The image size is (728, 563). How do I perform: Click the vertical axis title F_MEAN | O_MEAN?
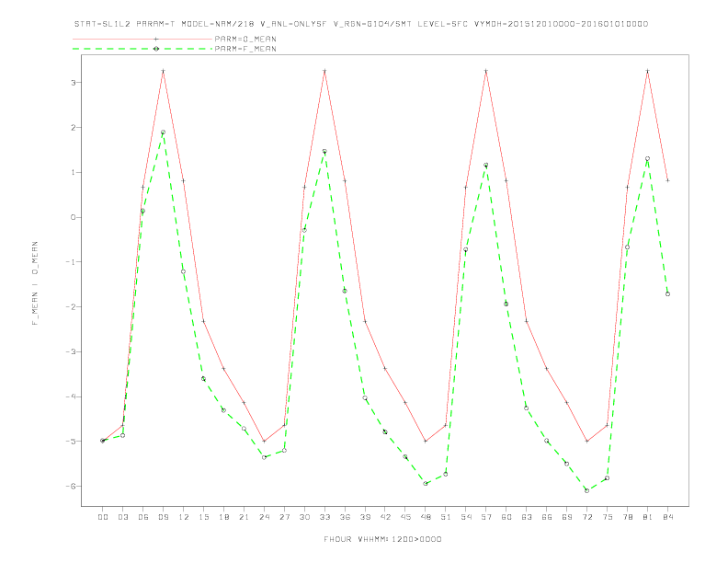[x=35, y=283]
